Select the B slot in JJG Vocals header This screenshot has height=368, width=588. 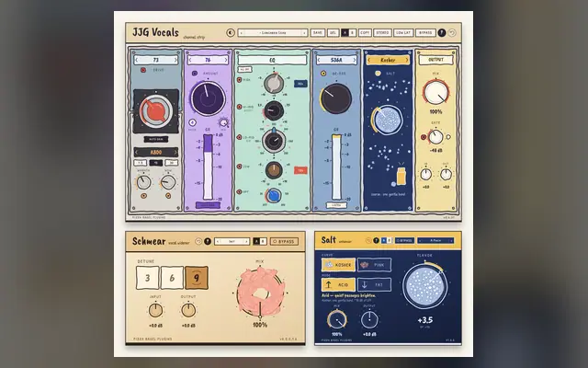[x=352, y=33]
